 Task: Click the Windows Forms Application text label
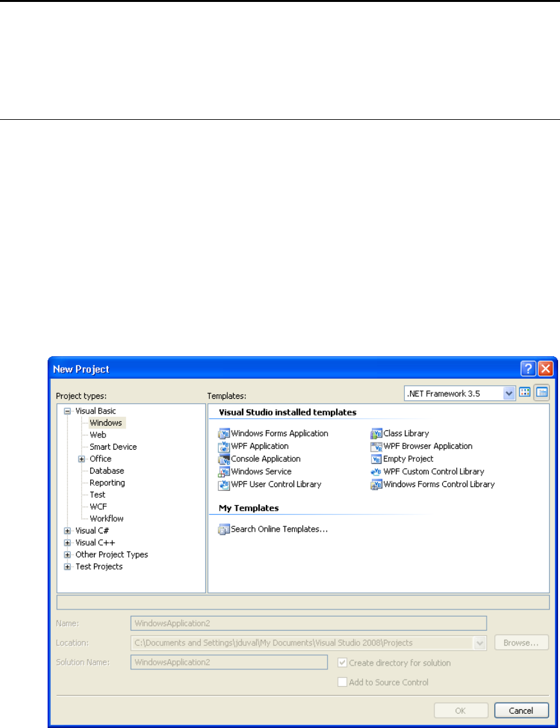[280, 434]
